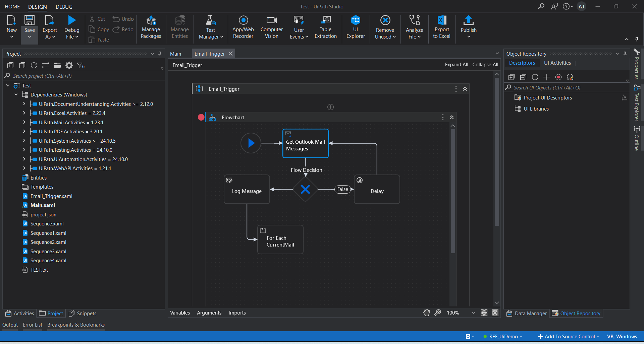The width and height of the screenshot is (644, 344).
Task: Open Computer Vision tool
Action: [272, 27]
